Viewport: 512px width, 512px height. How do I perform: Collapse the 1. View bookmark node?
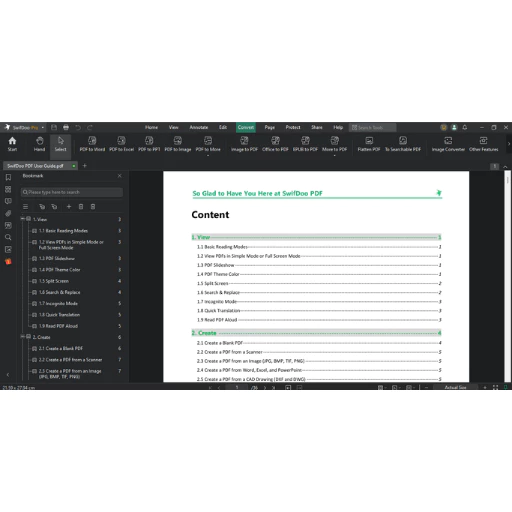[x=23, y=219]
